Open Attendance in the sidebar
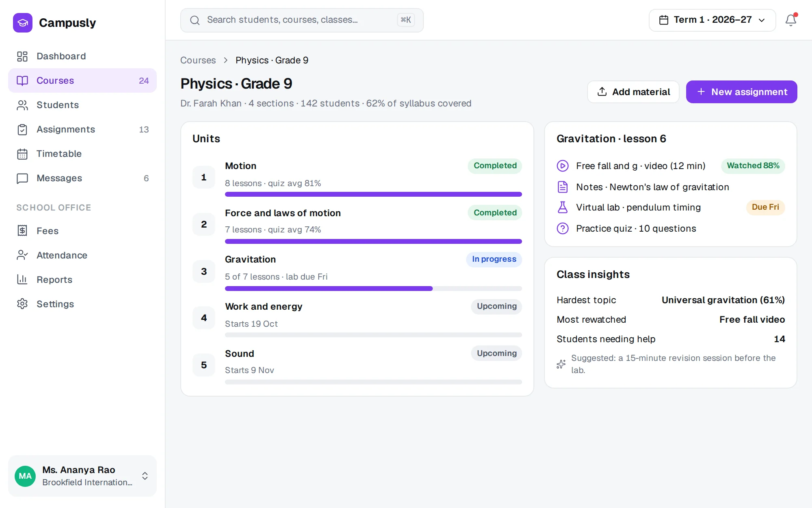The height and width of the screenshot is (508, 812). click(x=82, y=255)
